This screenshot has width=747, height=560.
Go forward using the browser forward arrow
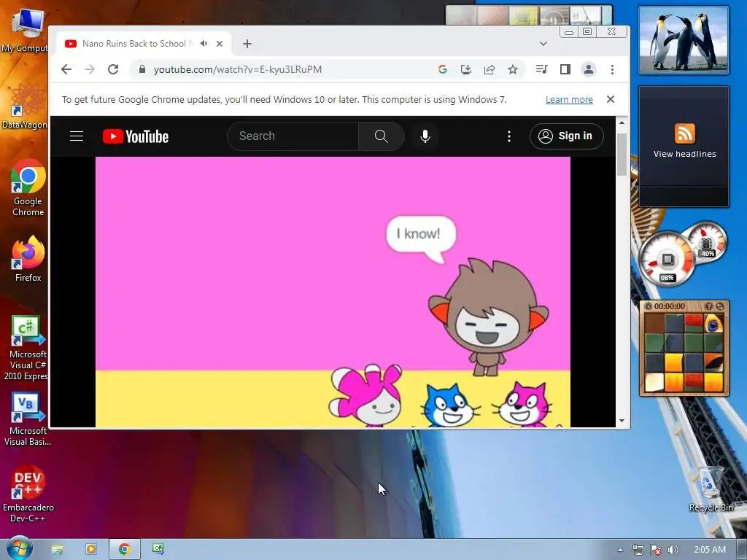tap(90, 69)
